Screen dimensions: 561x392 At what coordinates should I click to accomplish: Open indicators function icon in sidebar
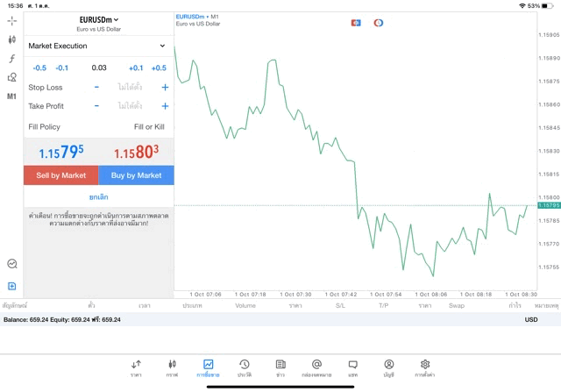11,59
